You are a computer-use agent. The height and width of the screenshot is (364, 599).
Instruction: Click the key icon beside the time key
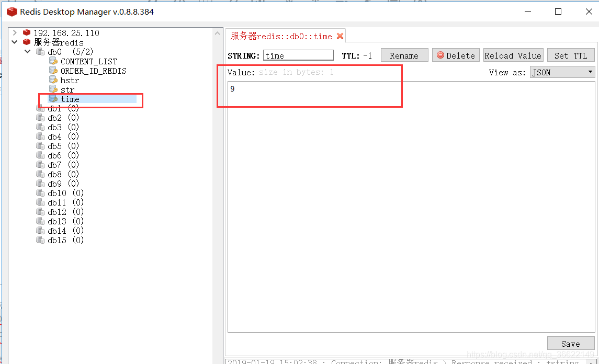click(53, 99)
